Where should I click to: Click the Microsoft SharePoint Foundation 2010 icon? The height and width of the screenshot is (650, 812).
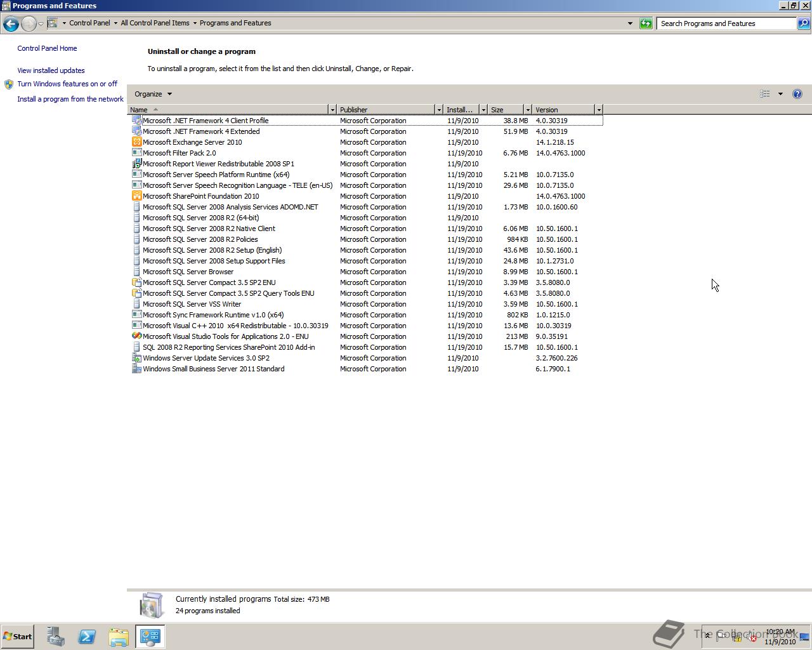click(x=136, y=196)
